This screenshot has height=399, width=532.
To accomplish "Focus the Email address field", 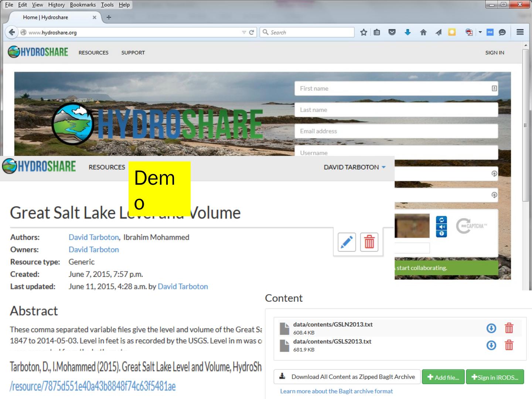I will tap(396, 131).
